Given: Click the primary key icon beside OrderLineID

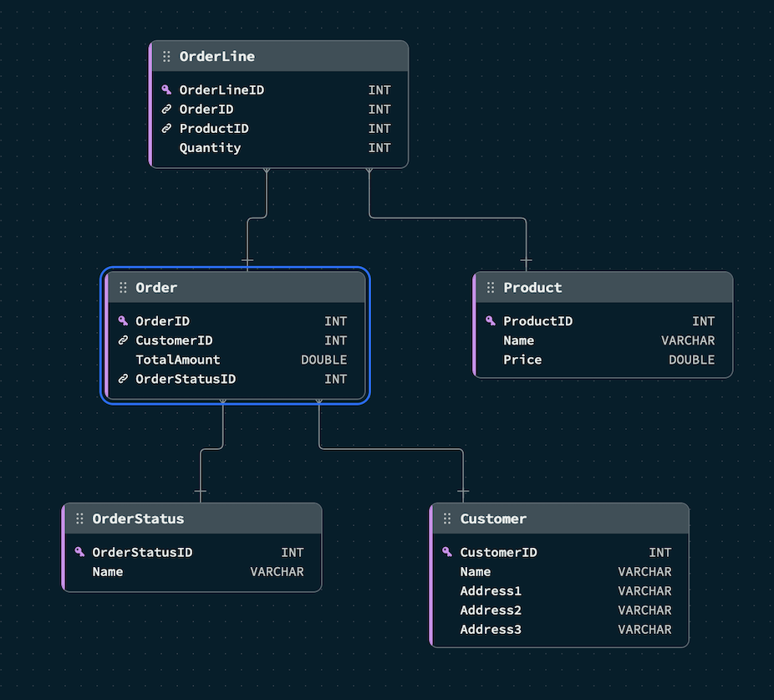Looking at the screenshot, I should 166,89.
